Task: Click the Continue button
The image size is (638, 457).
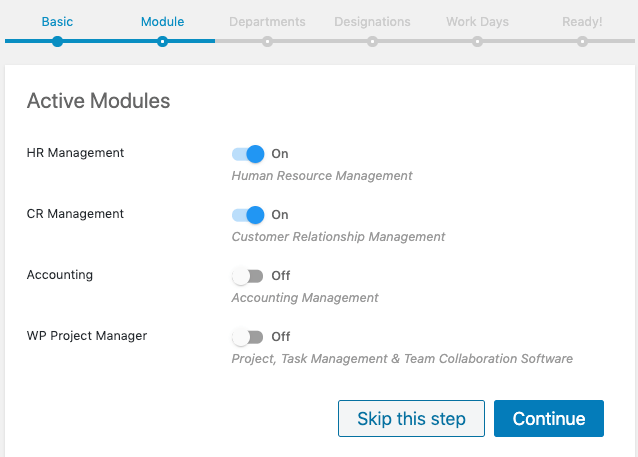Action: point(548,418)
